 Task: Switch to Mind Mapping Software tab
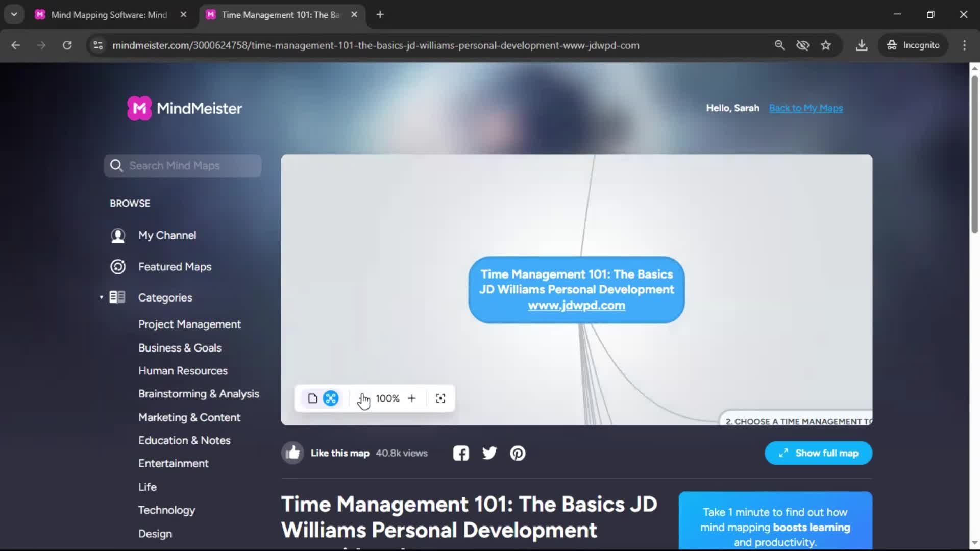[x=110, y=15]
